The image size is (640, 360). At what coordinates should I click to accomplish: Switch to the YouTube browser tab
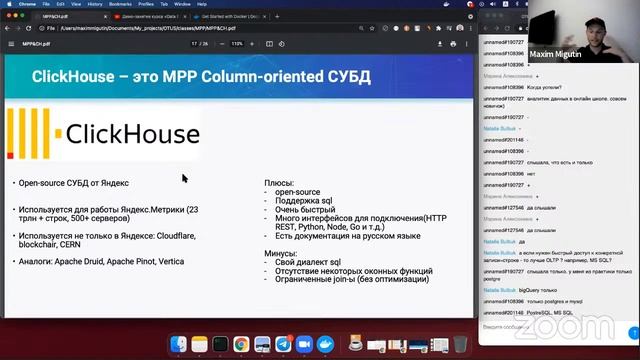tap(150, 17)
